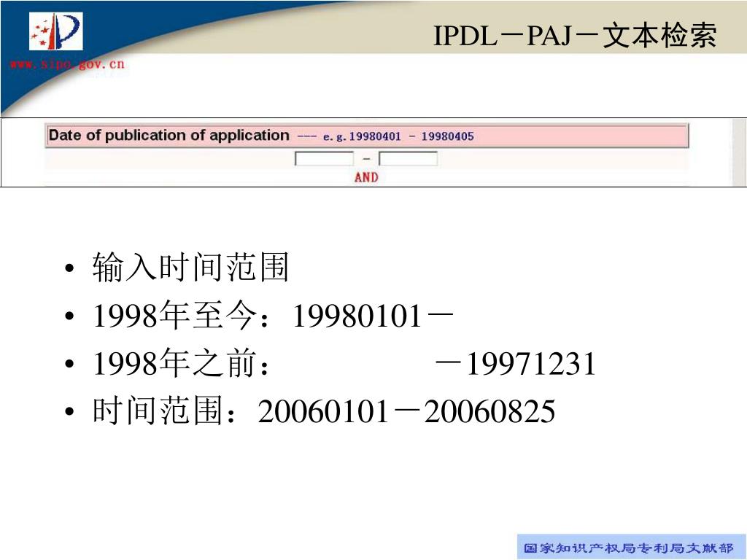Select the range '20060101－20060825'
The height and width of the screenshot is (560, 747).
point(406,411)
